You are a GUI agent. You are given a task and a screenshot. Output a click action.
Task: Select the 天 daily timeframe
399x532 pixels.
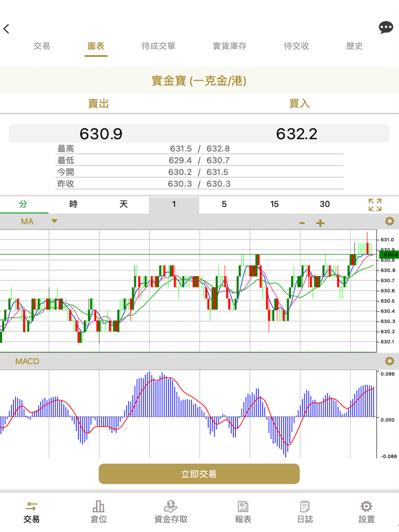click(124, 204)
